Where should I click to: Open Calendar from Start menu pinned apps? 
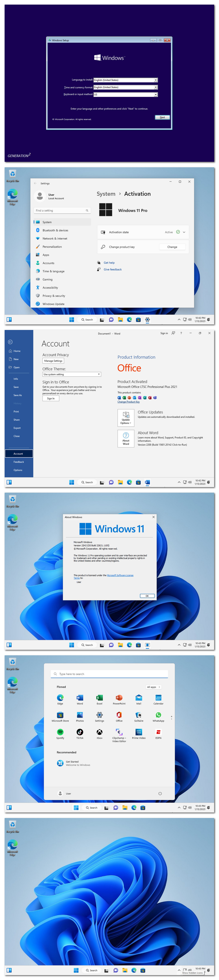(159, 699)
